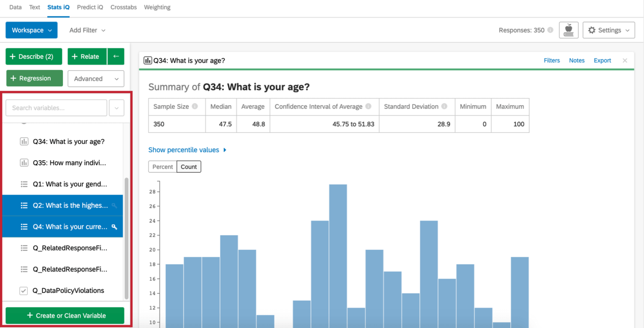Image resolution: width=644 pixels, height=328 pixels.
Task: Click the key icon on Q4 variable
Action: (114, 226)
